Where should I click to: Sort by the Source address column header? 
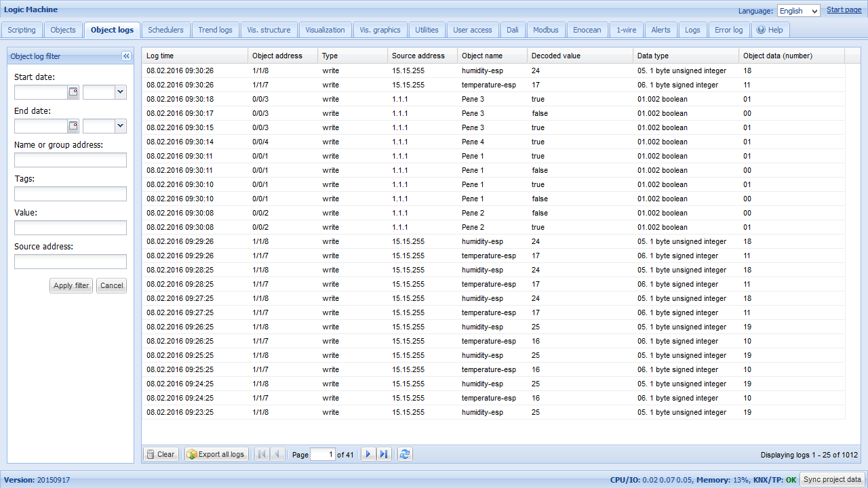pos(422,56)
